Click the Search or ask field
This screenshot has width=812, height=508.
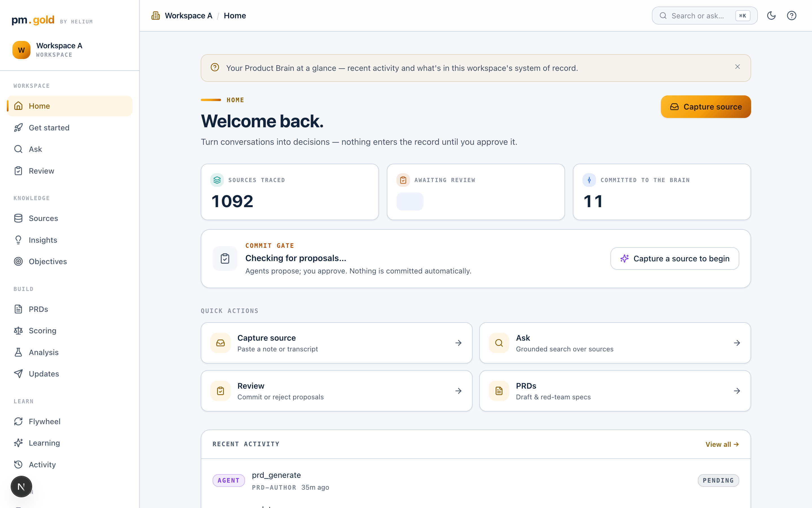704,16
